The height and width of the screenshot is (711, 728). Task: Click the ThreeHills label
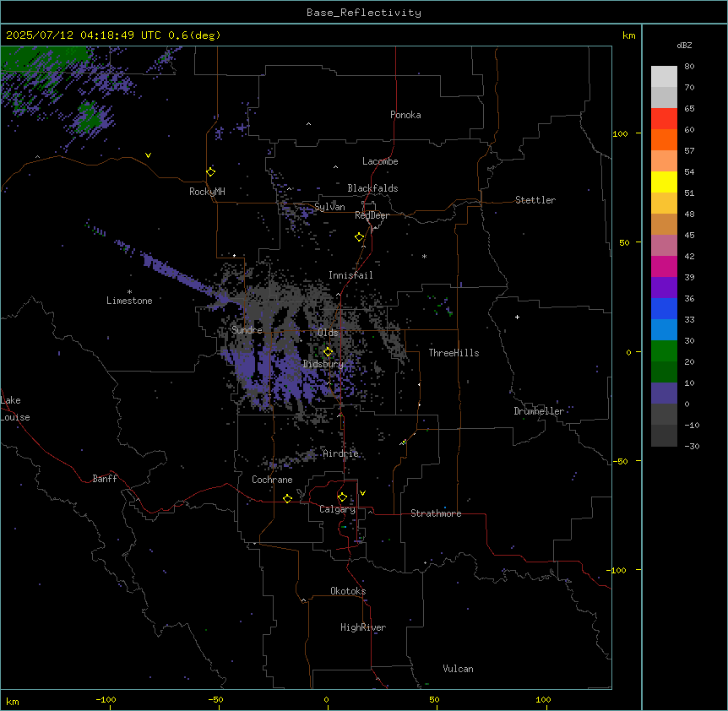(454, 353)
